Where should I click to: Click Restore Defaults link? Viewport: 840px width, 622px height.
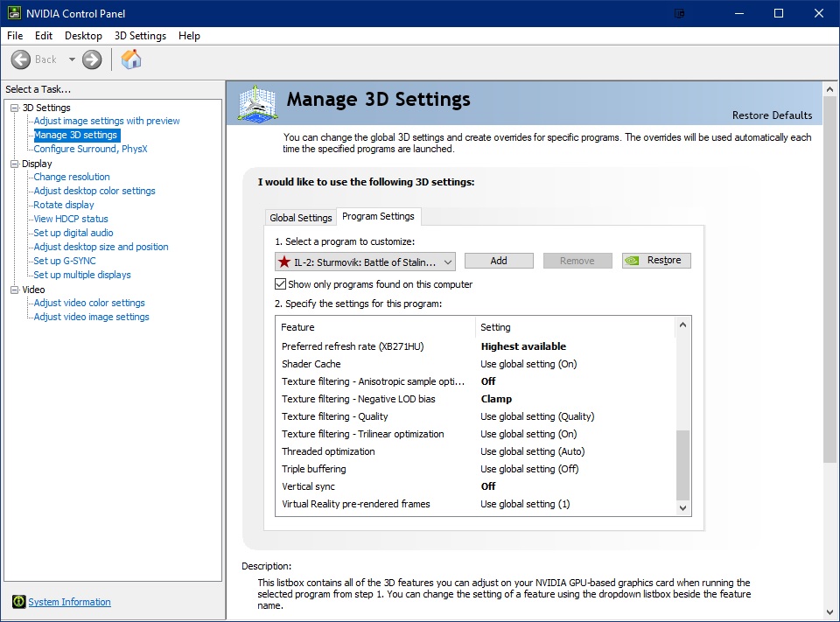pos(772,115)
